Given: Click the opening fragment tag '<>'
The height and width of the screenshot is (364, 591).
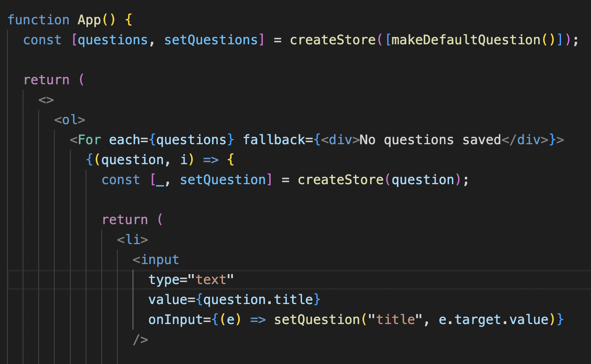Looking at the screenshot, I should point(46,100).
